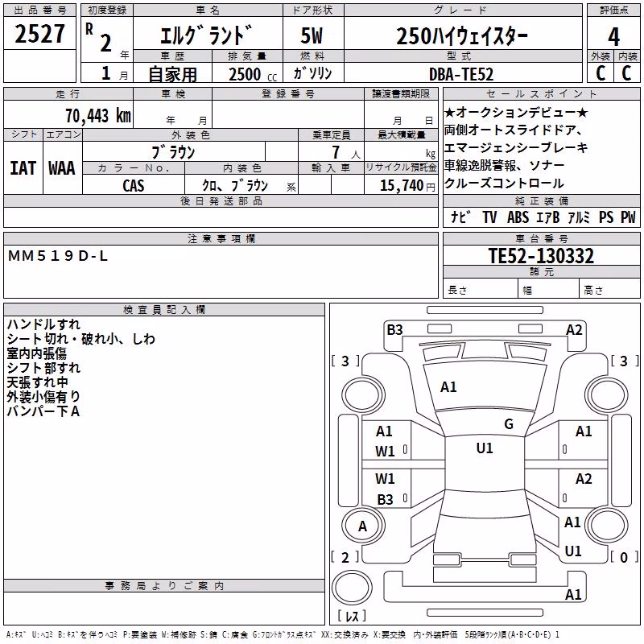Click the right rear door A2 mark
Screen dimensions: 644x644
click(x=584, y=479)
